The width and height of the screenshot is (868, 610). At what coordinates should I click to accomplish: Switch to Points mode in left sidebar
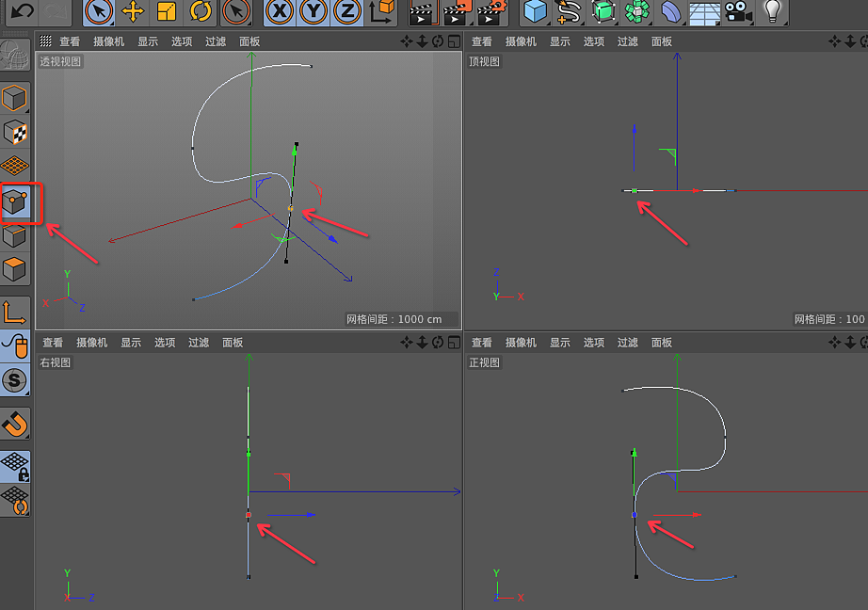(x=19, y=201)
